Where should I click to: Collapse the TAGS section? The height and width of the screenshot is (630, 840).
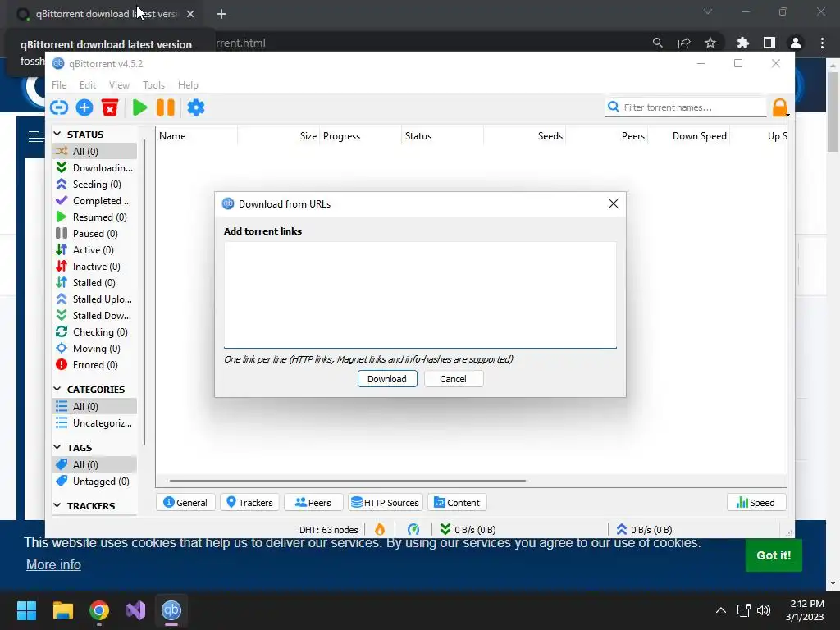tap(58, 447)
